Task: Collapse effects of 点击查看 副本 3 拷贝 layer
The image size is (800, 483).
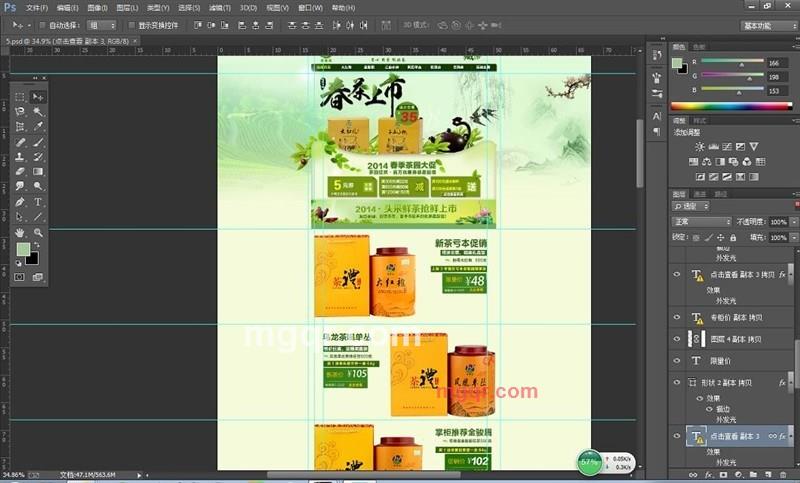Action: pyautogui.click(x=790, y=274)
